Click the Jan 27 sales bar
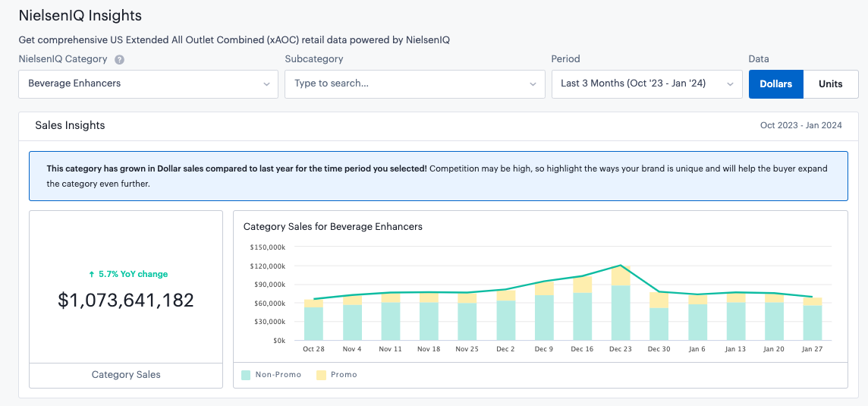Image resolution: width=868 pixels, height=406 pixels. (x=812, y=319)
